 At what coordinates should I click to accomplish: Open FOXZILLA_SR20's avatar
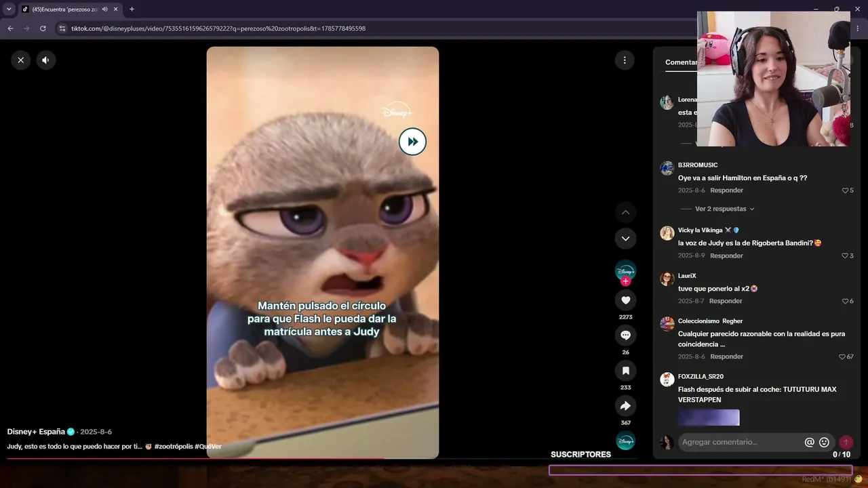(667, 379)
